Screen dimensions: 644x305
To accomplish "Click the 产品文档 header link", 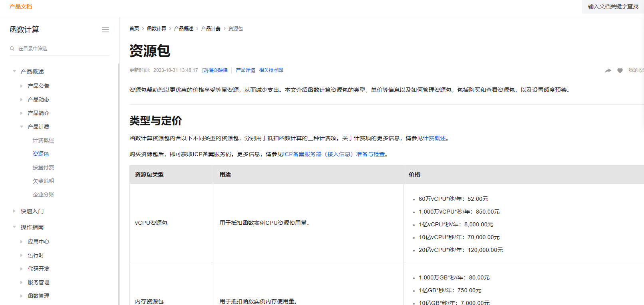I will [x=21, y=6].
